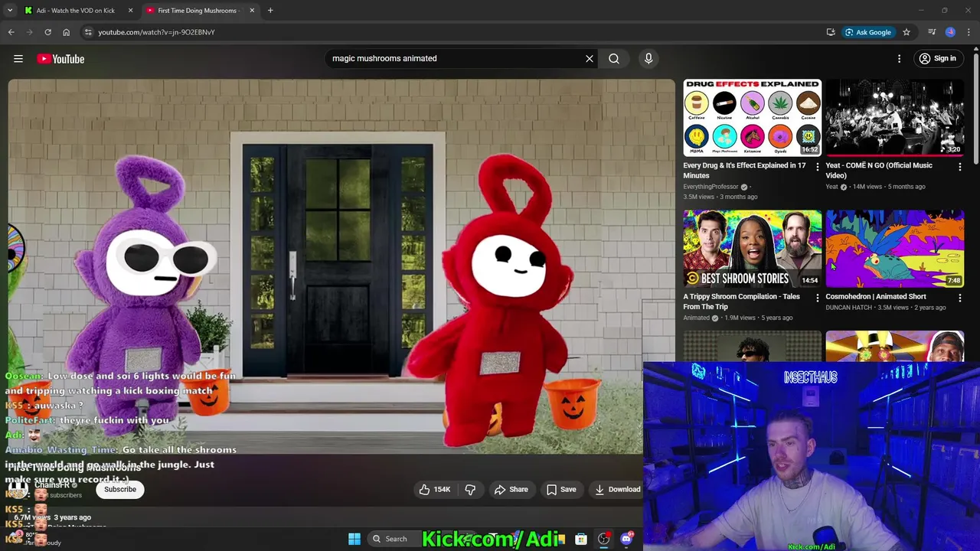
Task: Open options for Cosmohedron video
Action: pyautogui.click(x=960, y=298)
